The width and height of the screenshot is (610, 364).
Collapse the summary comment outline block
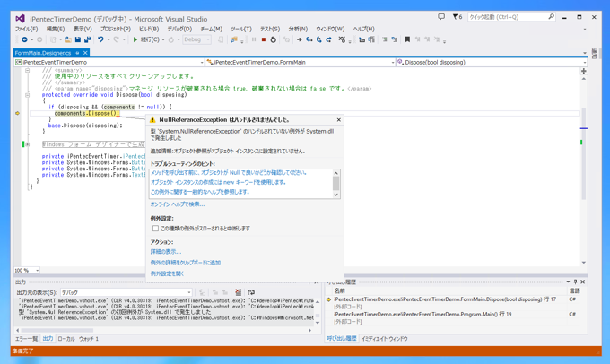pos(27,71)
